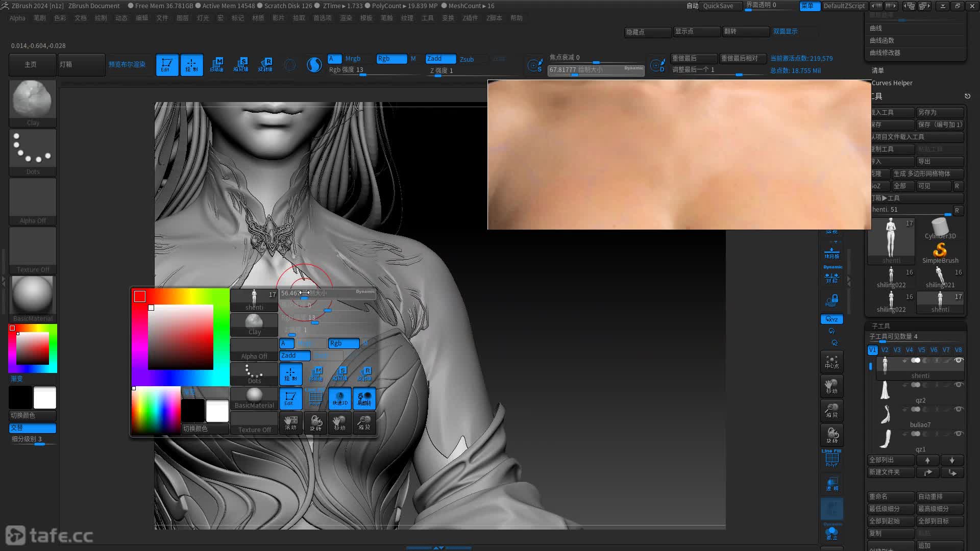Click the 重命名 rename button
Screen dimensions: 980x551
tap(891, 497)
